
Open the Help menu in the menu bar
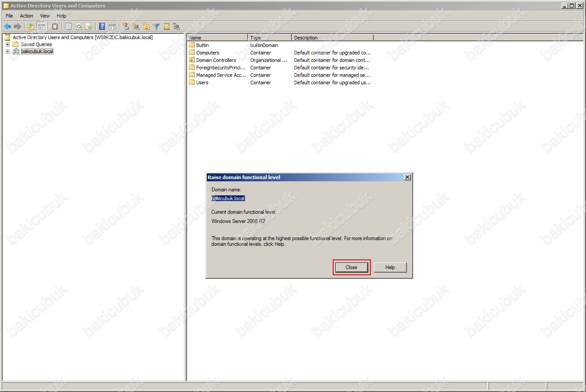[61, 16]
